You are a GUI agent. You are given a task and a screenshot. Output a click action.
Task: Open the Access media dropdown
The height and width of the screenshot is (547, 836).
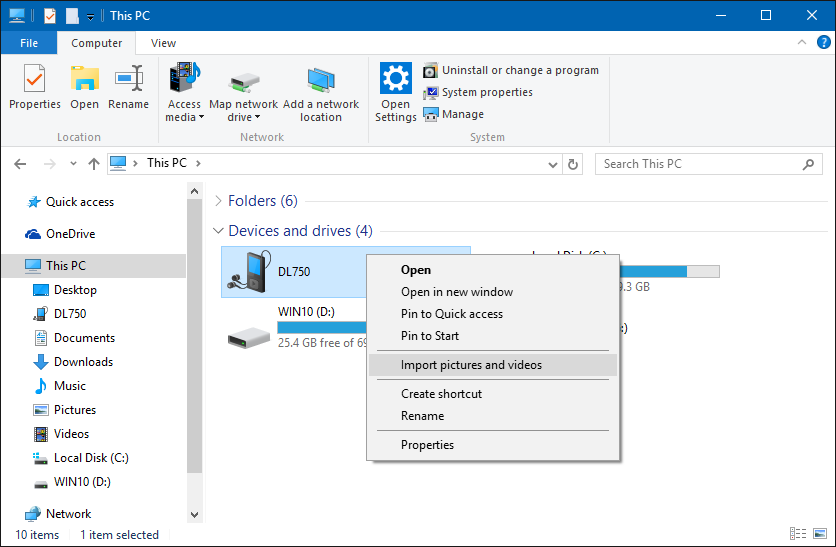[184, 92]
